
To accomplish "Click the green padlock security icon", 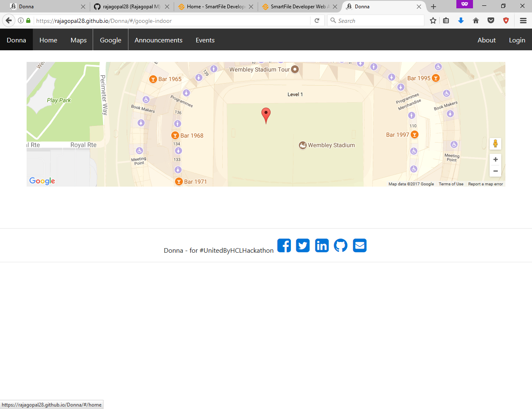I will tap(28, 20).
